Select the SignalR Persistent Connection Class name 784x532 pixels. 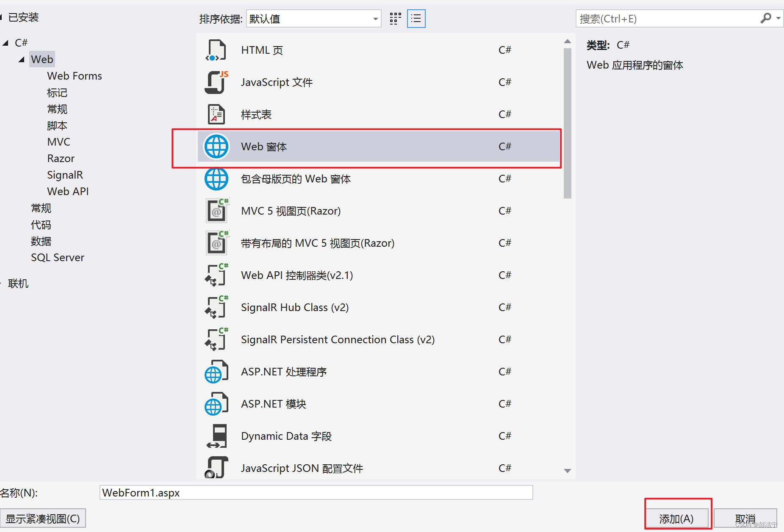[x=338, y=339]
